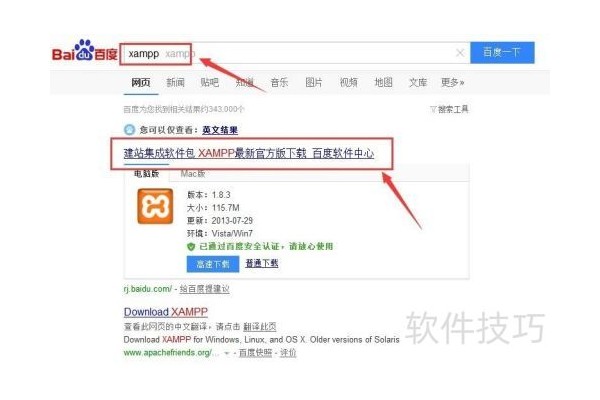This screenshot has width=600, height=400.
Task: Click the environment text Vista/Win7
Action: (x=232, y=233)
